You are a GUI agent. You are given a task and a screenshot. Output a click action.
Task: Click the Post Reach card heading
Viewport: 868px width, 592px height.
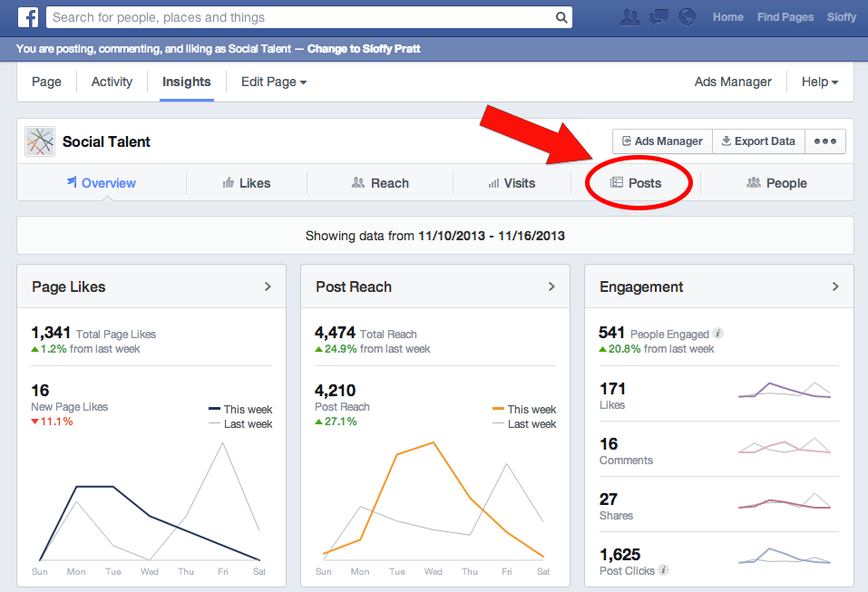point(354,286)
